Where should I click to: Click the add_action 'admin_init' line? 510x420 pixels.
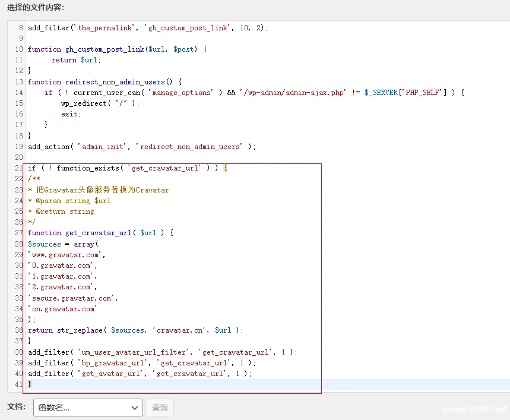(x=141, y=147)
